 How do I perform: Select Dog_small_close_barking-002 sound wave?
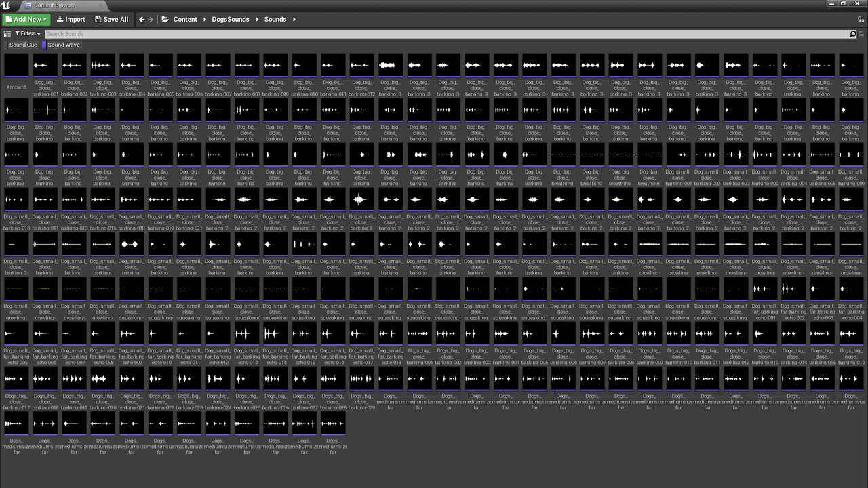pyautogui.click(x=707, y=163)
